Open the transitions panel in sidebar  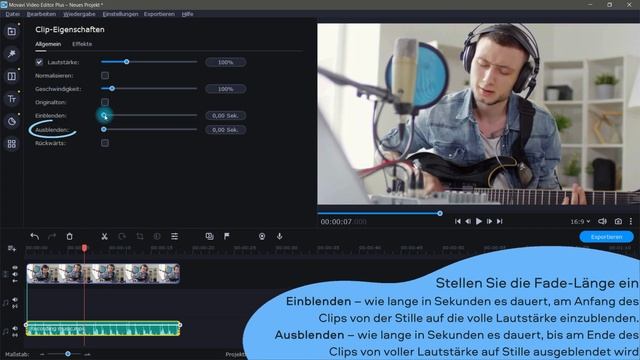11,76
